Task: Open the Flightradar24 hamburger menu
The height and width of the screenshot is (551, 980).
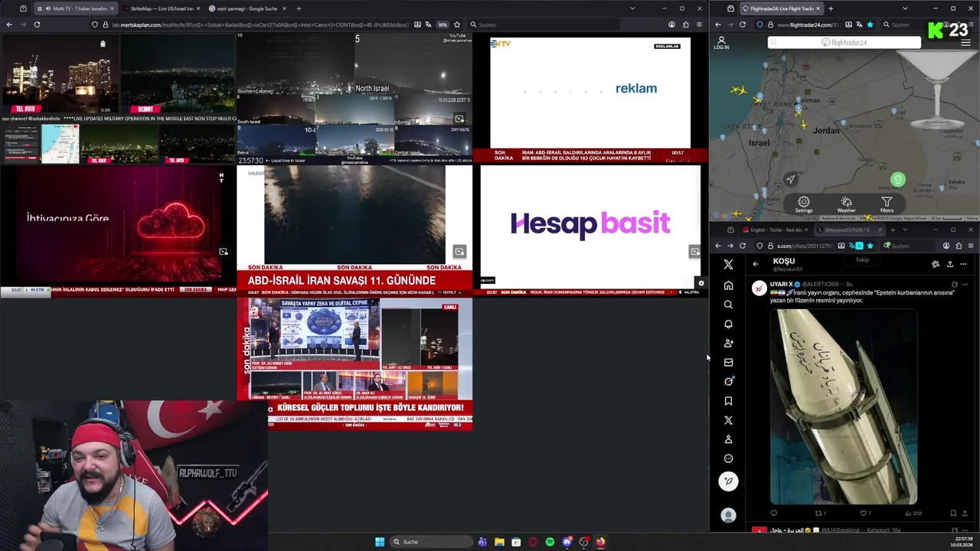Action: click(x=965, y=42)
